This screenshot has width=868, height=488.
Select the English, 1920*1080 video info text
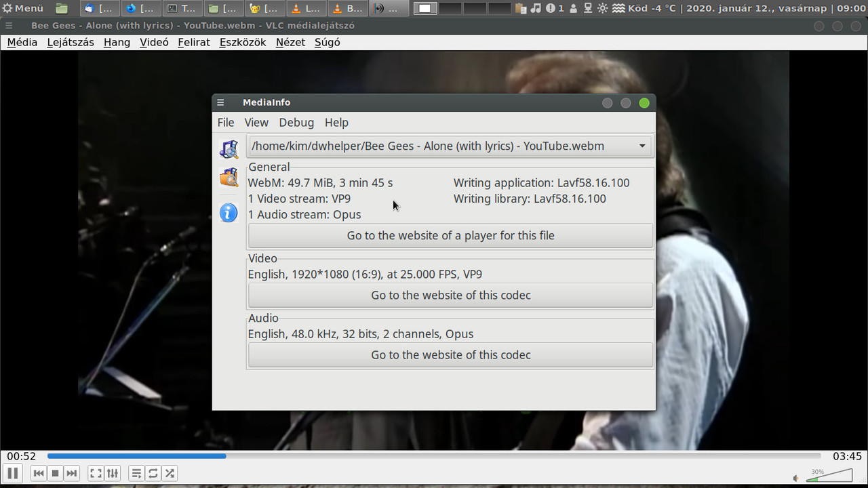click(x=365, y=274)
